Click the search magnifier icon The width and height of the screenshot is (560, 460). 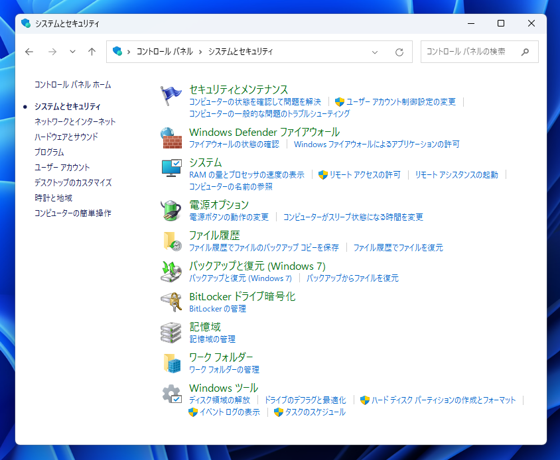[525, 52]
